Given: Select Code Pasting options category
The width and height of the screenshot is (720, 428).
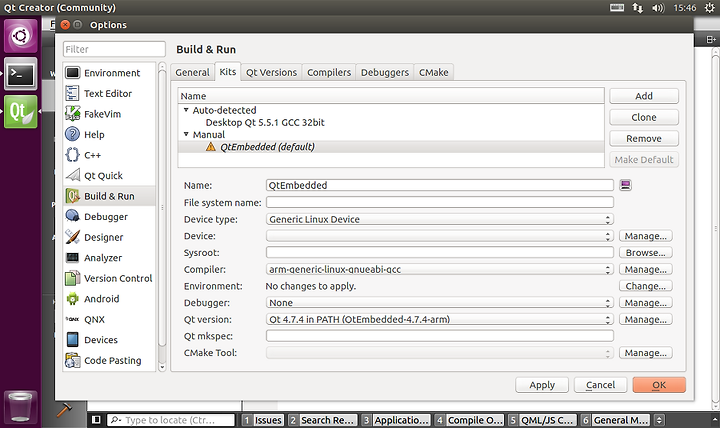Looking at the screenshot, I should pyautogui.click(x=109, y=360).
